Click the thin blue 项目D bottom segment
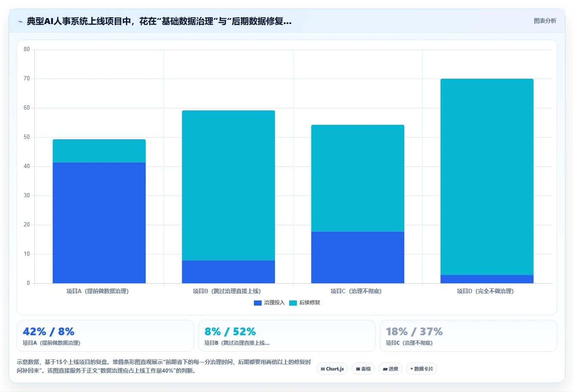Screen dimensions: 574x392 (x=487, y=279)
